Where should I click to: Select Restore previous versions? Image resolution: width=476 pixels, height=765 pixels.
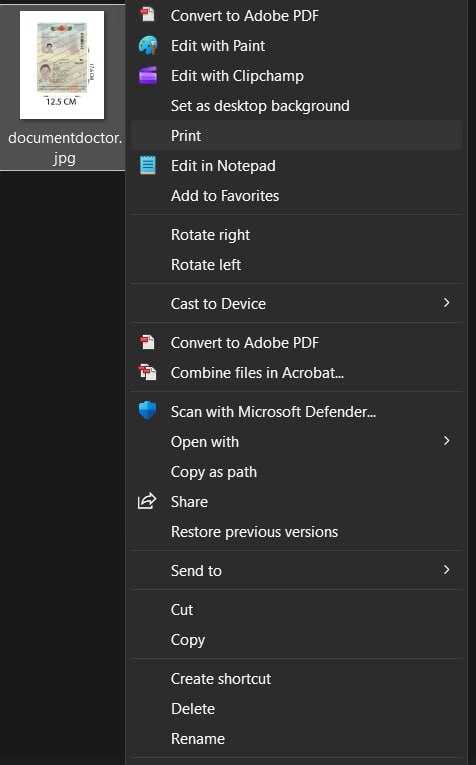[297, 532]
